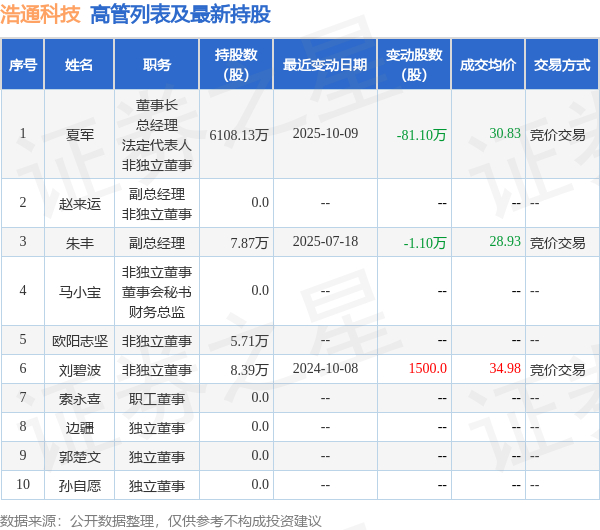Image resolution: width=600 pixels, height=530 pixels.
Task: Click the 28.93 average price
Action: click(505, 241)
